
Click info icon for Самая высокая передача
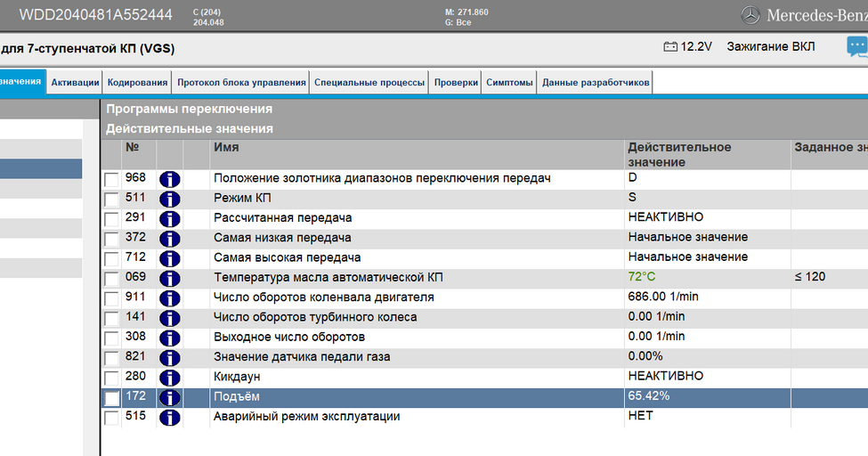coord(170,259)
